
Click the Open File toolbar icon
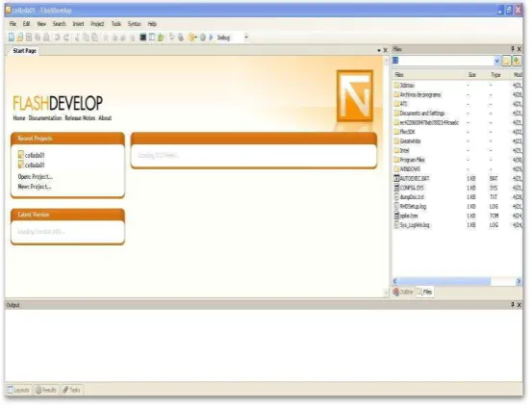20,38
